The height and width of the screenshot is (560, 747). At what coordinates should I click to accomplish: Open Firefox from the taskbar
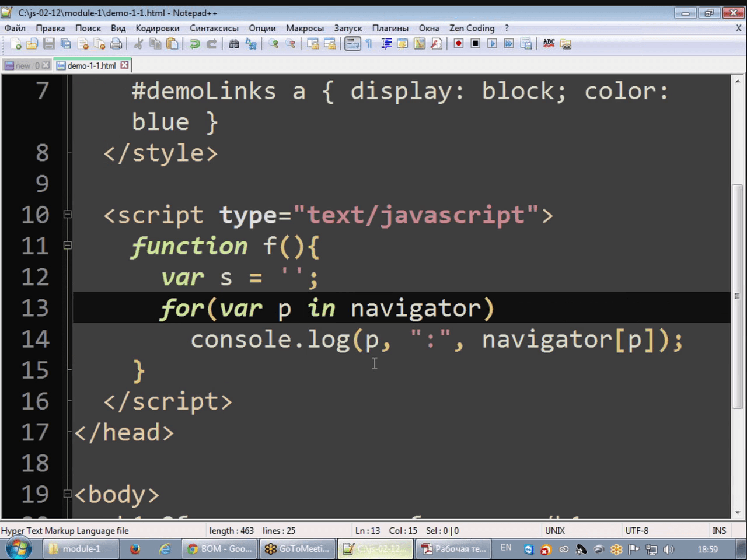(135, 549)
